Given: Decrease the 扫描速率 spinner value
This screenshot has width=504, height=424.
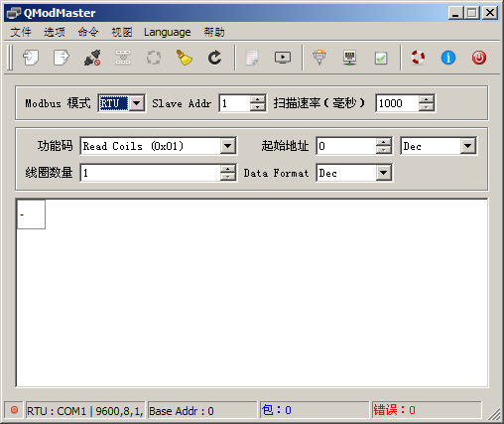Looking at the screenshot, I should pos(426,107).
